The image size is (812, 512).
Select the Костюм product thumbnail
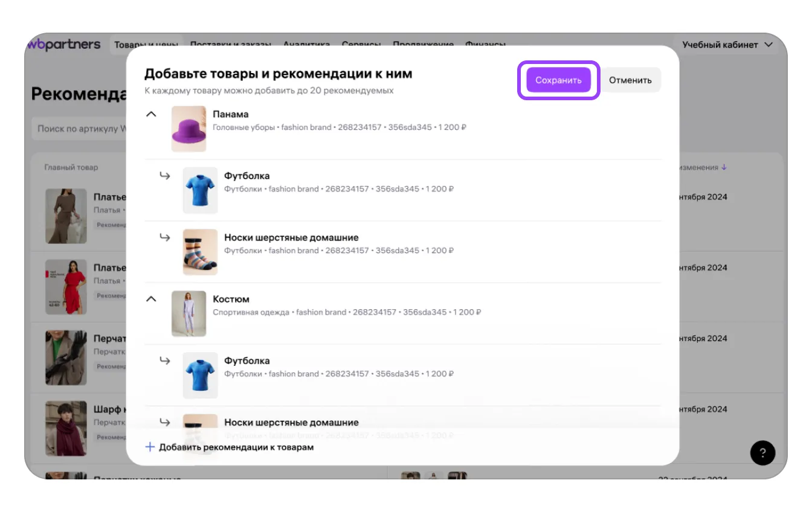tap(188, 314)
